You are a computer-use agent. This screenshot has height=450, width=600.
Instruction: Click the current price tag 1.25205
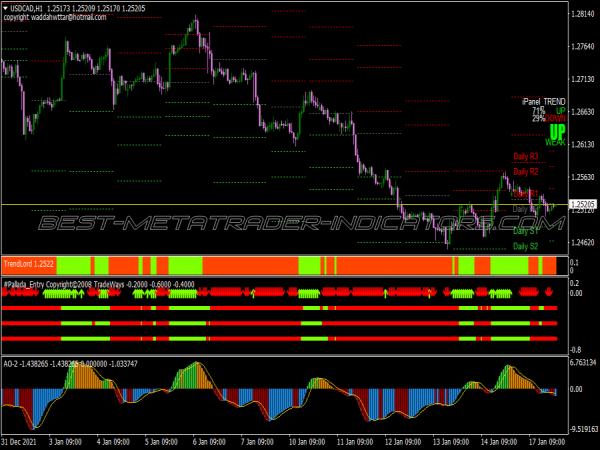582,204
